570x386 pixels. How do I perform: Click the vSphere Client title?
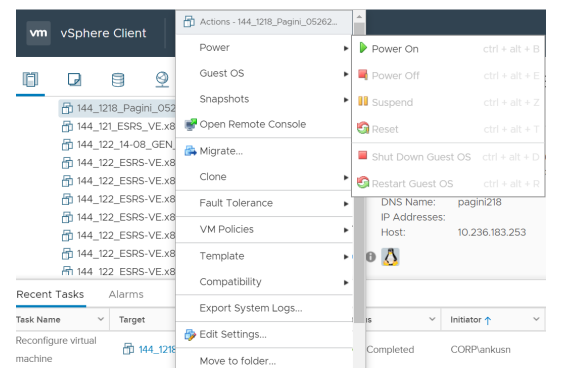pyautogui.click(x=103, y=33)
